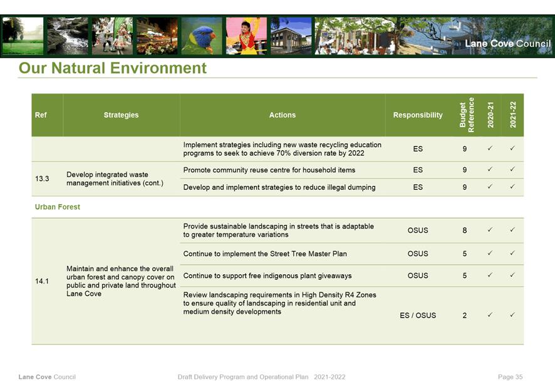555x392 pixels.
Task: Select 2020-21 tick for sustainable landscaping row
Action: click(x=490, y=230)
